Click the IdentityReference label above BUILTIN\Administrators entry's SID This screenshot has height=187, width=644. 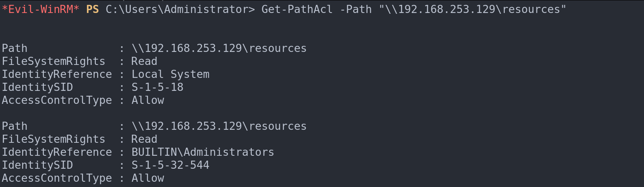pyautogui.click(x=57, y=152)
